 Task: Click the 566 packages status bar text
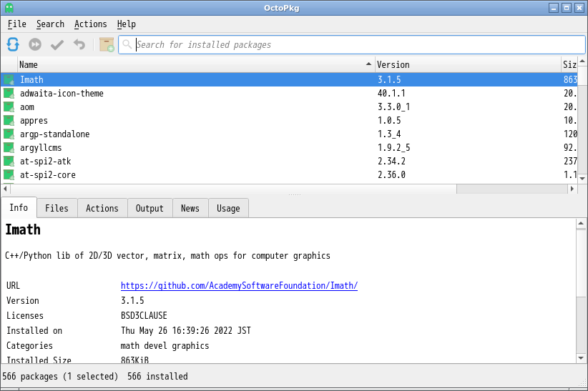60,376
